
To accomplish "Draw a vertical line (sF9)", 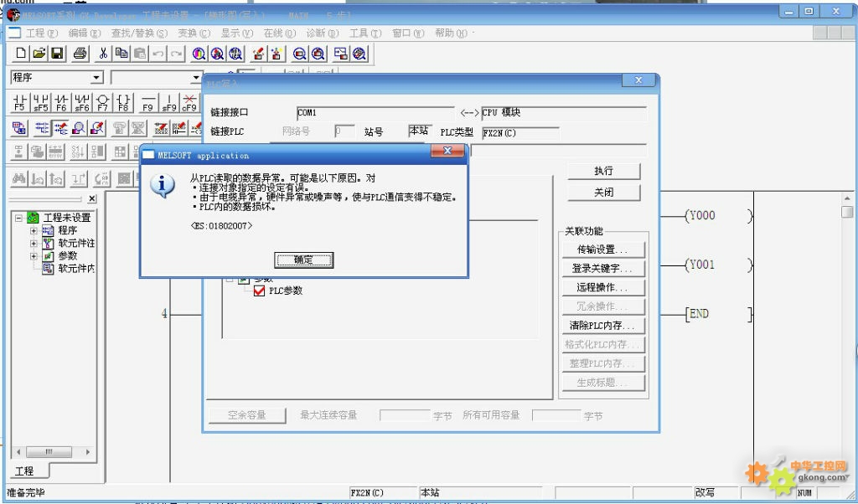I will (169, 102).
